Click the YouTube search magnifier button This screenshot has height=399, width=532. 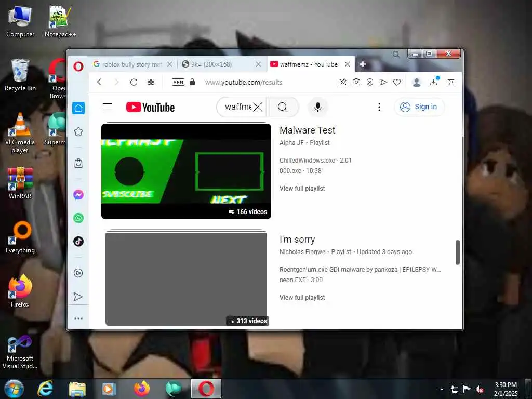[282, 107]
